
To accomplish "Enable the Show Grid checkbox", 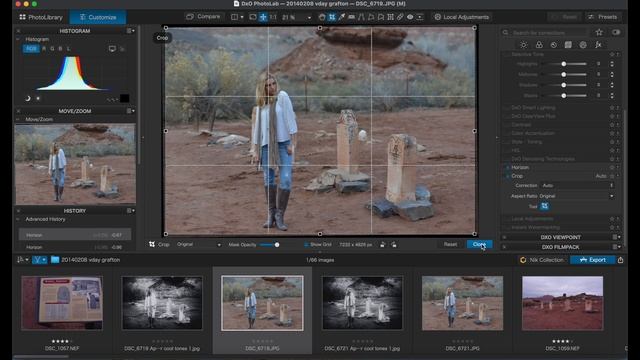I will pos(306,244).
